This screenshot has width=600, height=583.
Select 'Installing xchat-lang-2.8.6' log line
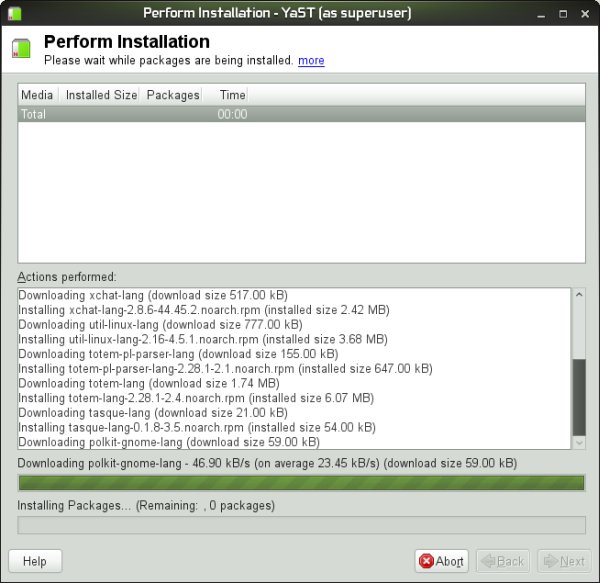[204, 310]
